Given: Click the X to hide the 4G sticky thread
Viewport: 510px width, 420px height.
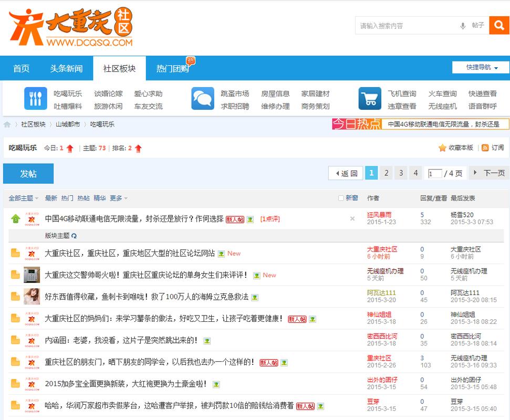Looking at the screenshot, I should (352, 219).
